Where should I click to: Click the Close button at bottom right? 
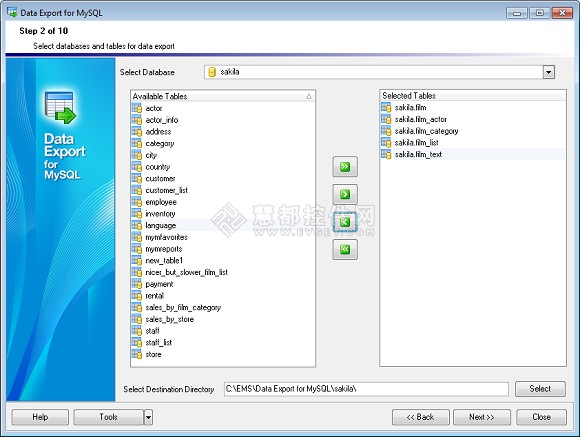542,417
